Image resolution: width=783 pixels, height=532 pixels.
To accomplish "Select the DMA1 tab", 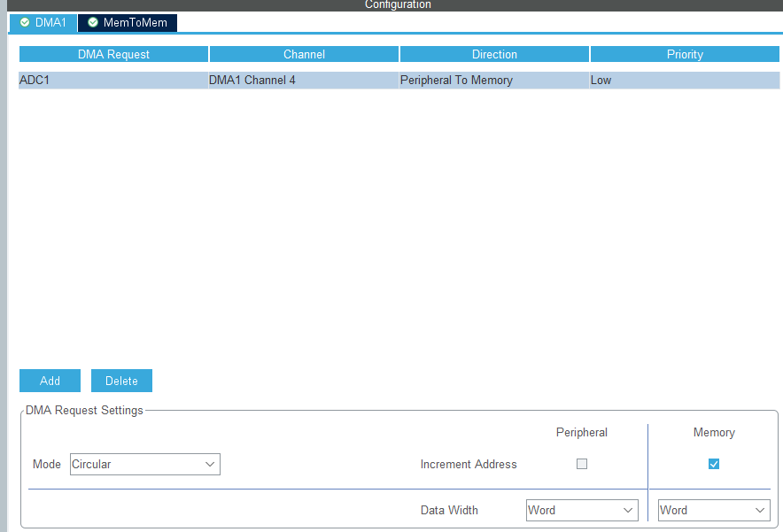I will pyautogui.click(x=44, y=22).
